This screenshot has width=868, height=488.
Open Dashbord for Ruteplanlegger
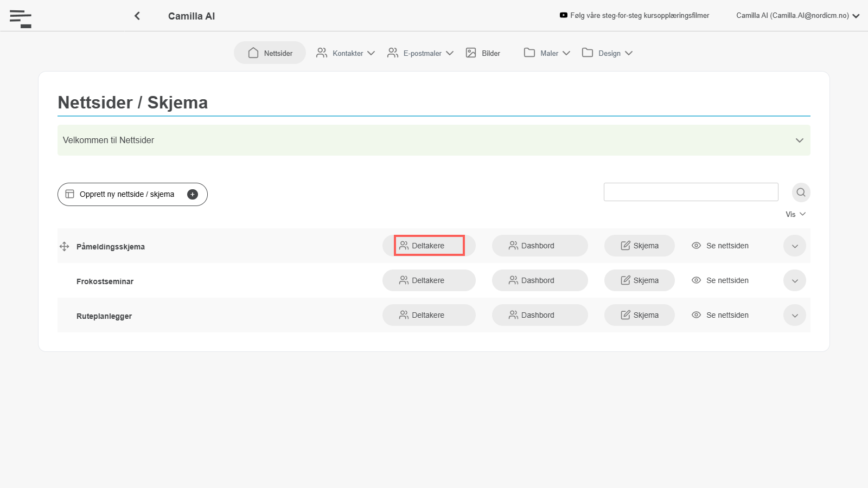pyautogui.click(x=540, y=315)
